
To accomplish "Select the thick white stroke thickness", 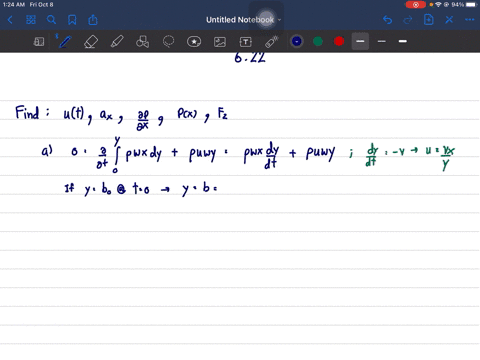I will 403,41.
